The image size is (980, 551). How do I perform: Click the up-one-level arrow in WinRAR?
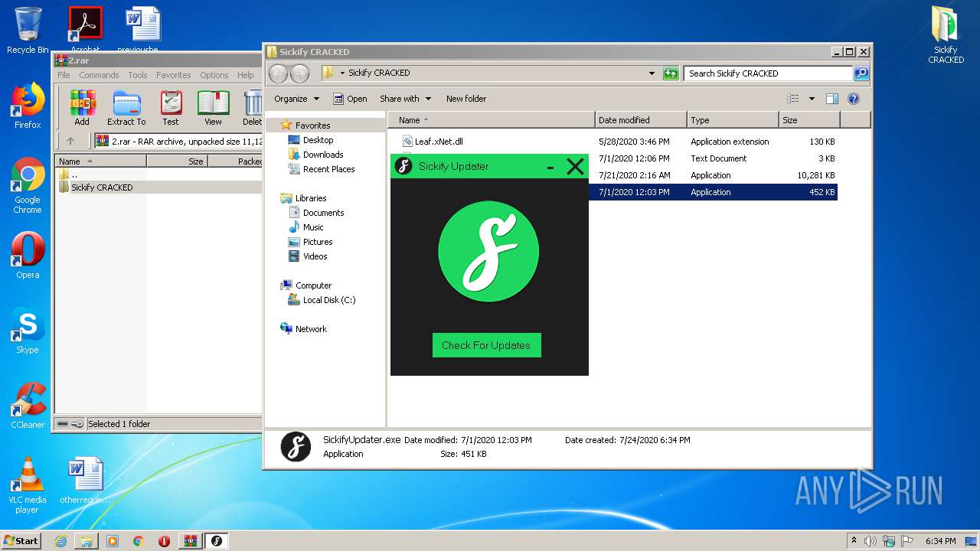[70, 141]
